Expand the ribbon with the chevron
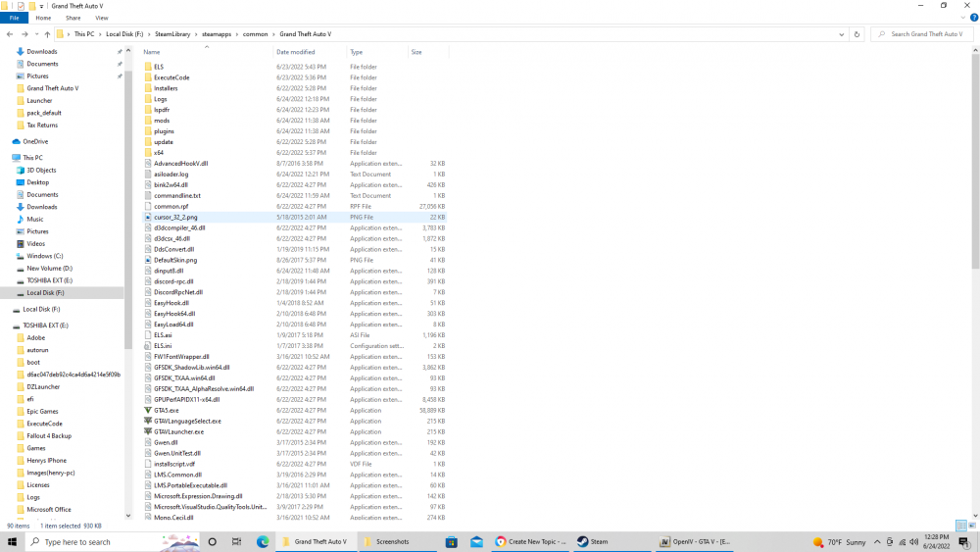 pos(963,18)
